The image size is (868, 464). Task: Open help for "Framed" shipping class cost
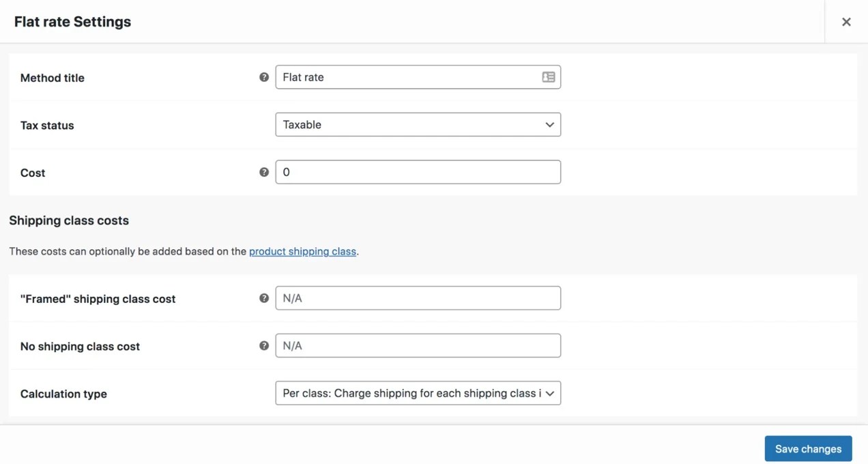click(264, 298)
